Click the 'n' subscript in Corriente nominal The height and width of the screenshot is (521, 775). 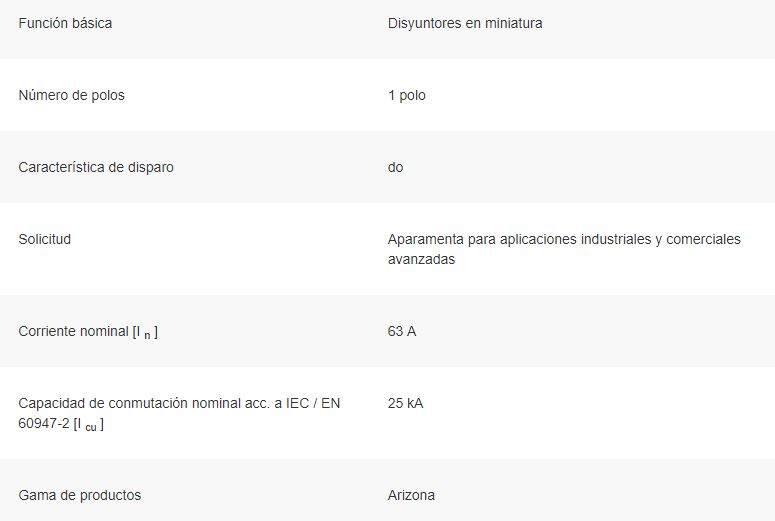[147, 336]
